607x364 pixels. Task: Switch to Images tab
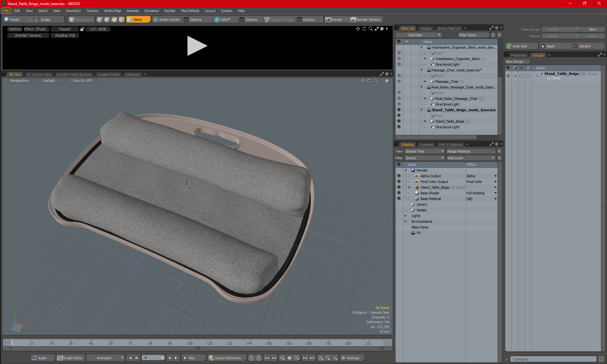[x=426, y=28]
